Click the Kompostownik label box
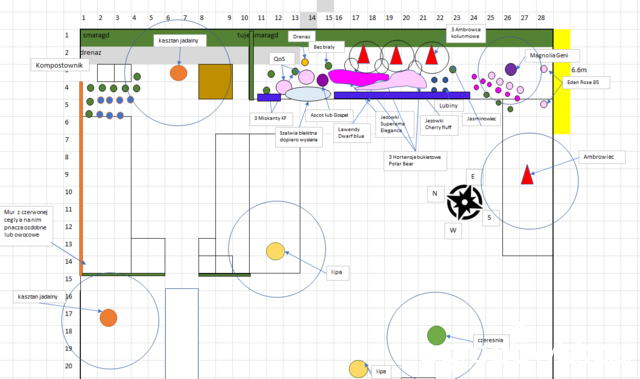Screen dimensions: 640x379 point(60,65)
